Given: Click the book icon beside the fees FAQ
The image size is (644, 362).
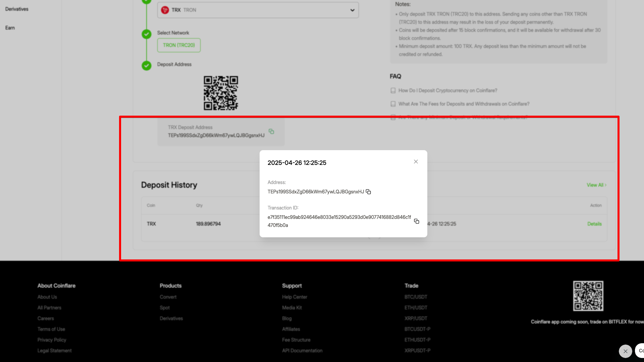Looking at the screenshot, I should tap(393, 104).
